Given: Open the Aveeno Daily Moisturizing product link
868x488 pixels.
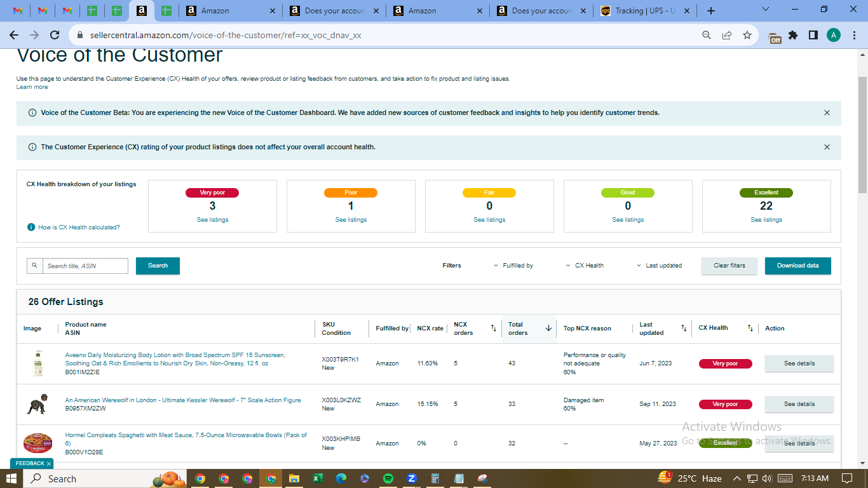Looking at the screenshot, I should pos(175,359).
